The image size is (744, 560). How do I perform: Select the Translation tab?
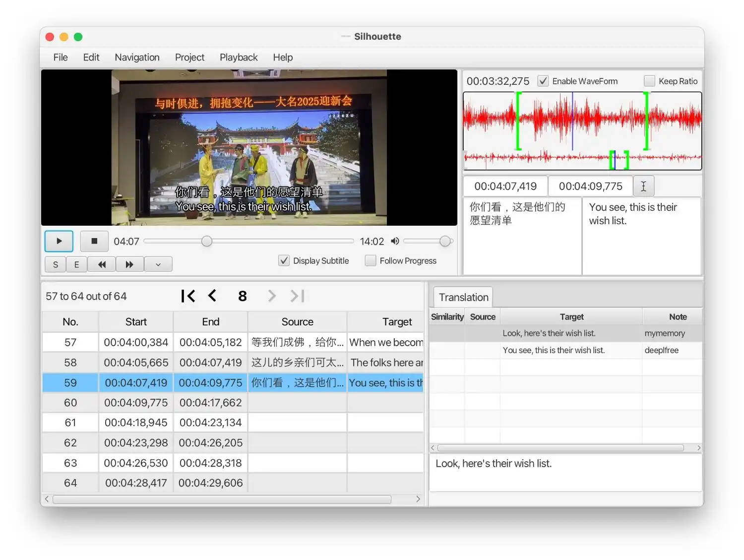(463, 297)
